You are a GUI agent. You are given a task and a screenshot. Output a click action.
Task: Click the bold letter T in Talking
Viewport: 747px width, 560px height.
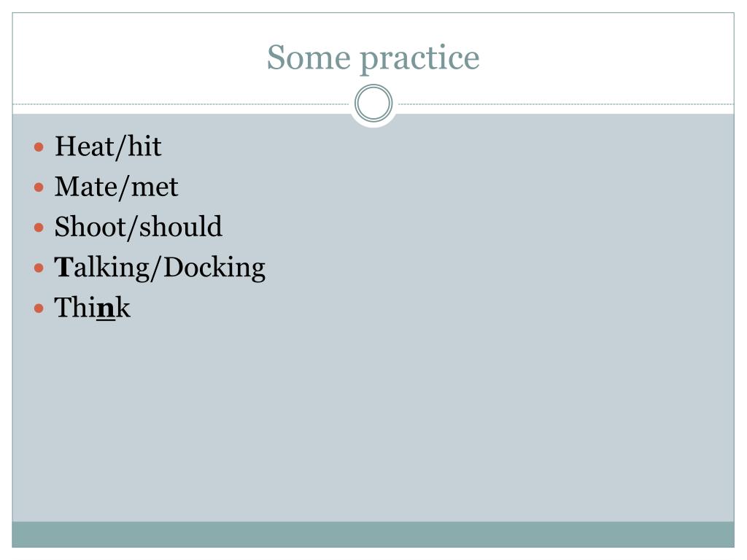click(63, 267)
